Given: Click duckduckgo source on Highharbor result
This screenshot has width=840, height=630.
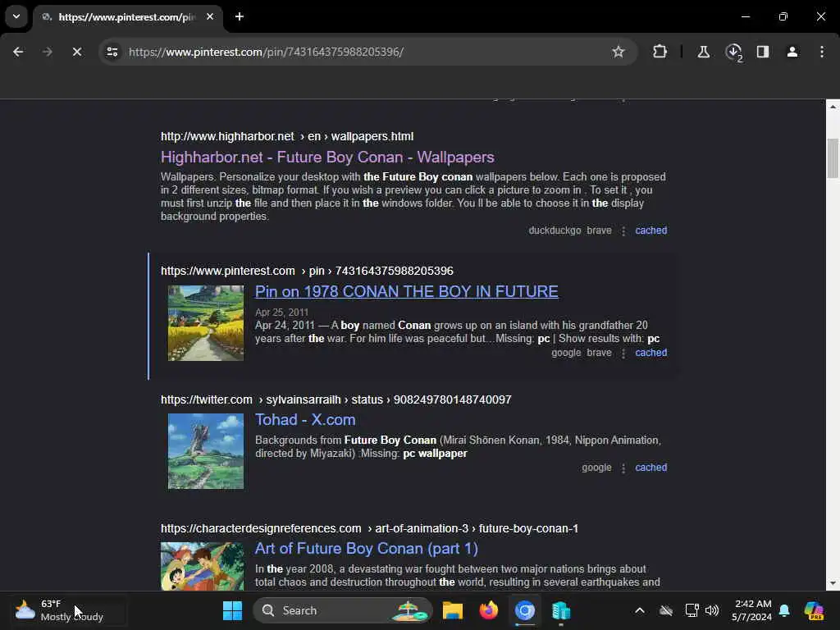Looking at the screenshot, I should coord(555,231).
